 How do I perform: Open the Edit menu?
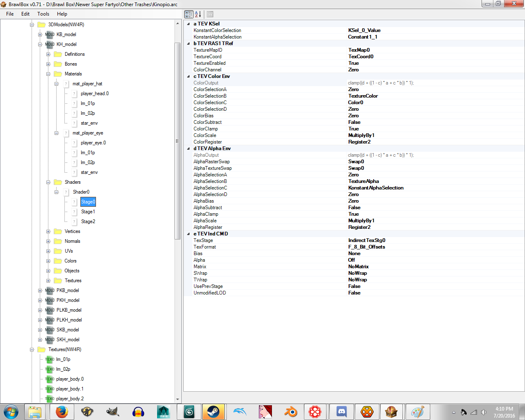pyautogui.click(x=25, y=14)
